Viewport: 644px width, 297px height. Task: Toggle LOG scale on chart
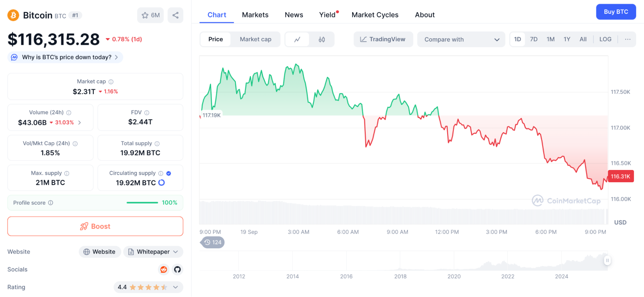(x=605, y=39)
